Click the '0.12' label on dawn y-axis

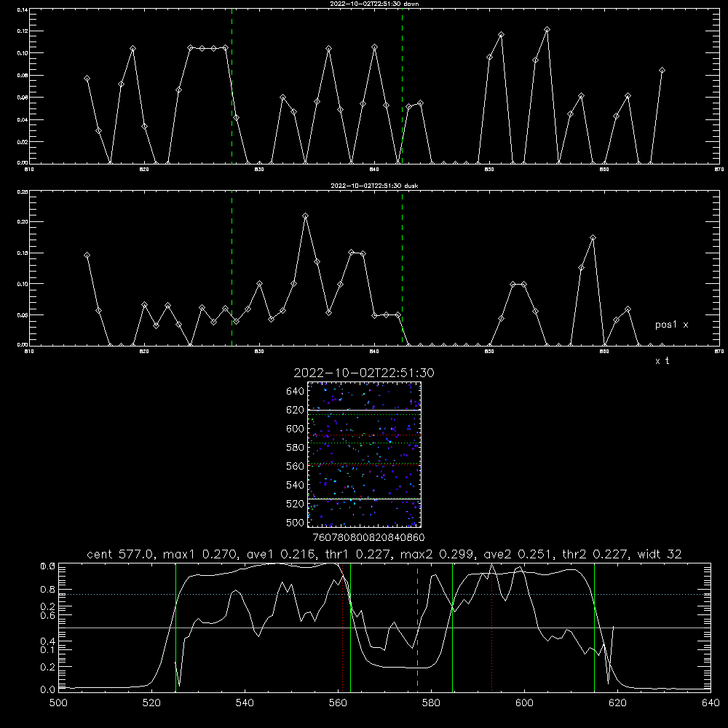tap(23, 31)
